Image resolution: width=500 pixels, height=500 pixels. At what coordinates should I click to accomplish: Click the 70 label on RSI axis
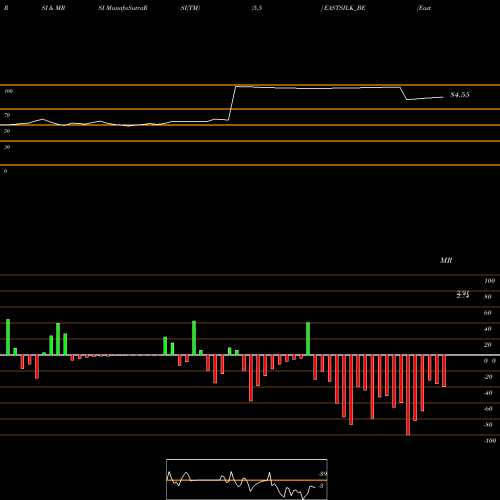pyautogui.click(x=7, y=115)
